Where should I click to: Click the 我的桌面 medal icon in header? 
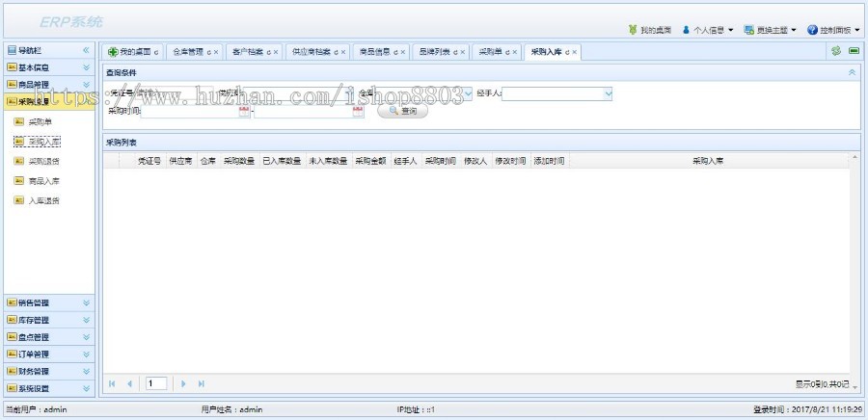(x=633, y=30)
